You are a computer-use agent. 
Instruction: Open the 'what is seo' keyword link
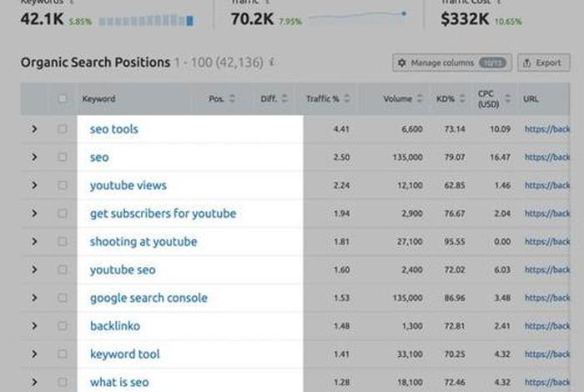(x=119, y=382)
